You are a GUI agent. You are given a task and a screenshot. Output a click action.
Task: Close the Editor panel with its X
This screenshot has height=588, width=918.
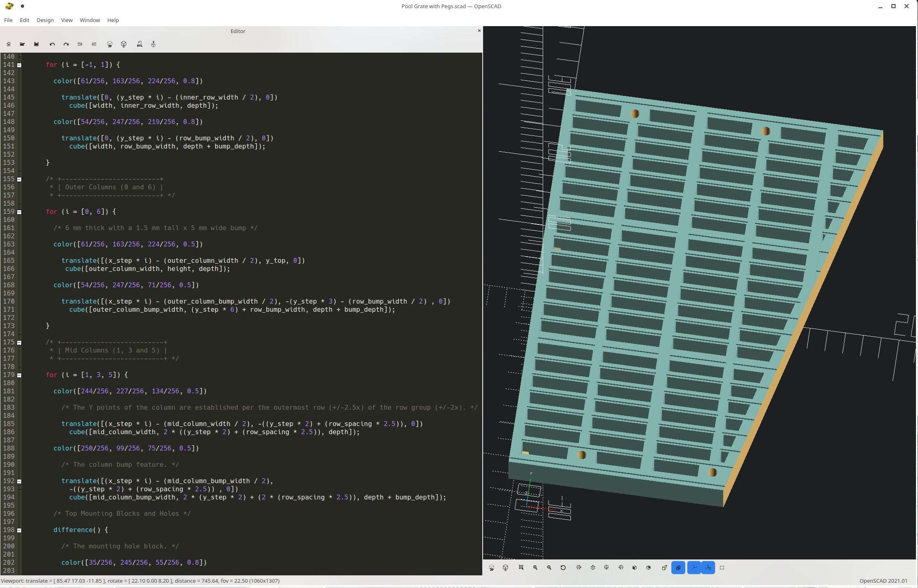click(479, 31)
